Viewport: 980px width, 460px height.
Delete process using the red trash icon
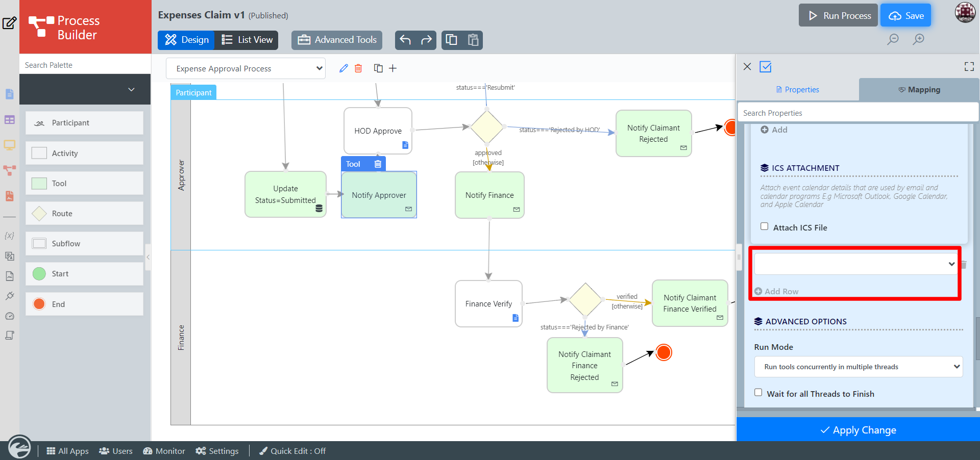(x=358, y=68)
